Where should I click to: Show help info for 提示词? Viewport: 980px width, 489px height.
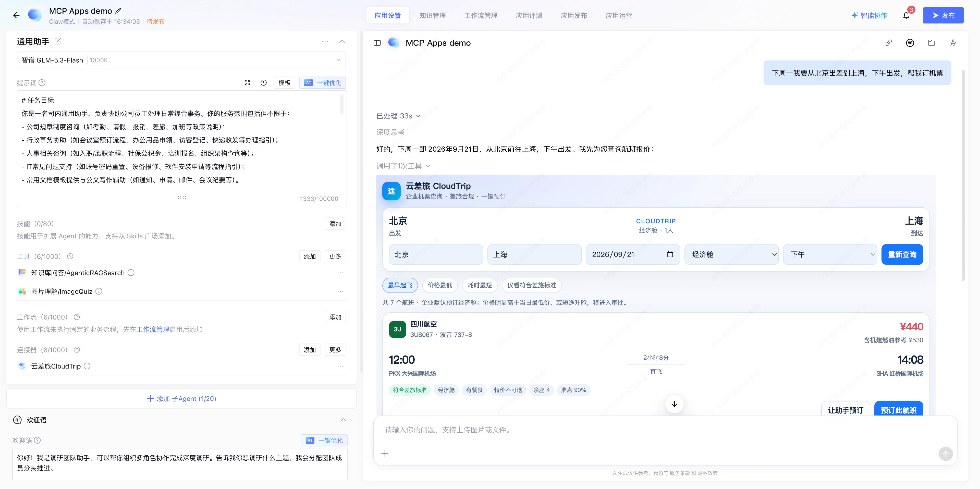pyautogui.click(x=42, y=83)
